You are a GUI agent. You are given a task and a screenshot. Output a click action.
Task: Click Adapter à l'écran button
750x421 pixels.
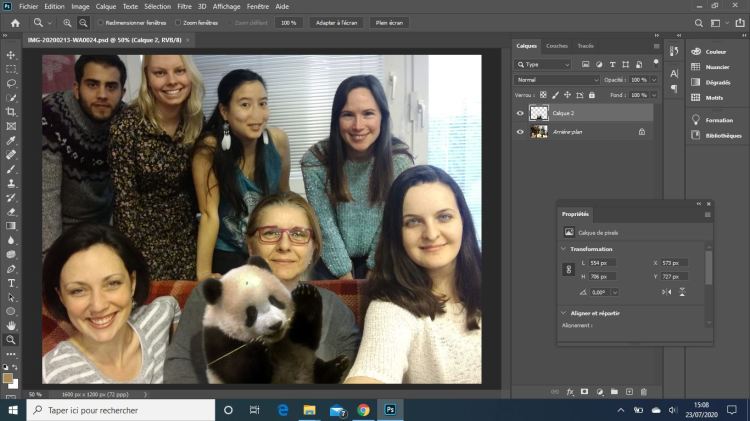336,23
